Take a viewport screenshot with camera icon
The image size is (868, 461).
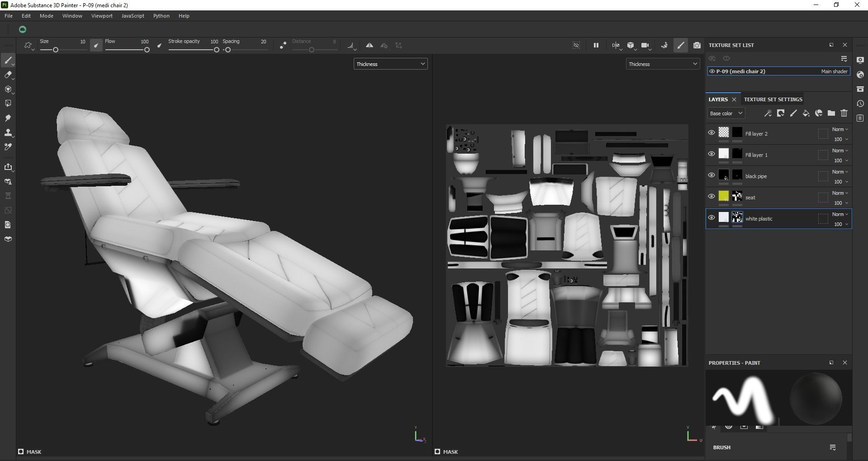(697, 45)
